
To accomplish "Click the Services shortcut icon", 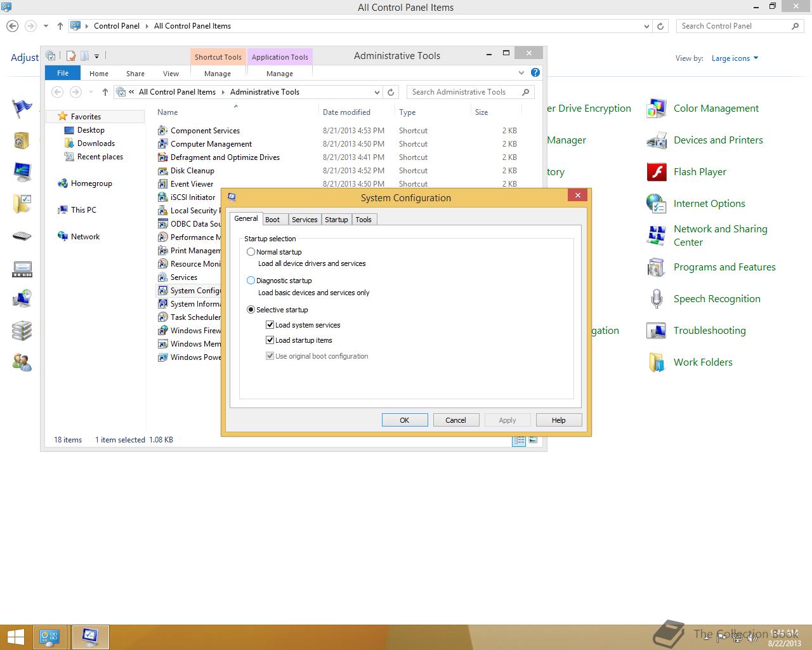I will 162,277.
